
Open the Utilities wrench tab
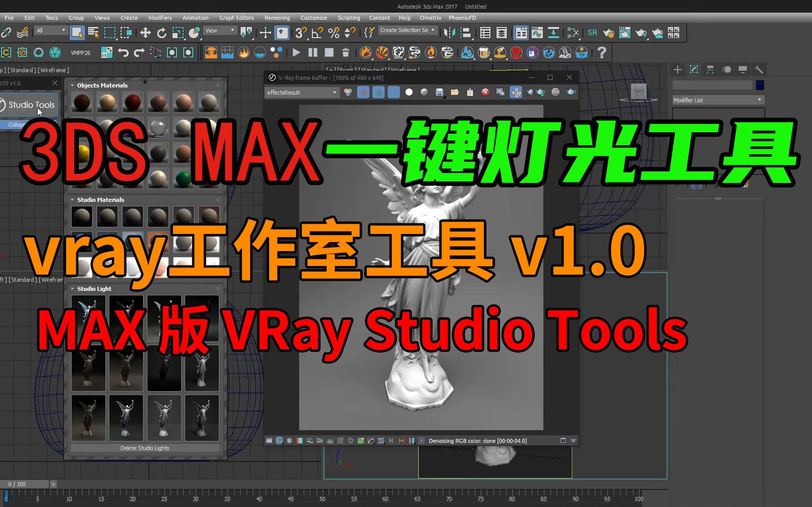coord(759,70)
